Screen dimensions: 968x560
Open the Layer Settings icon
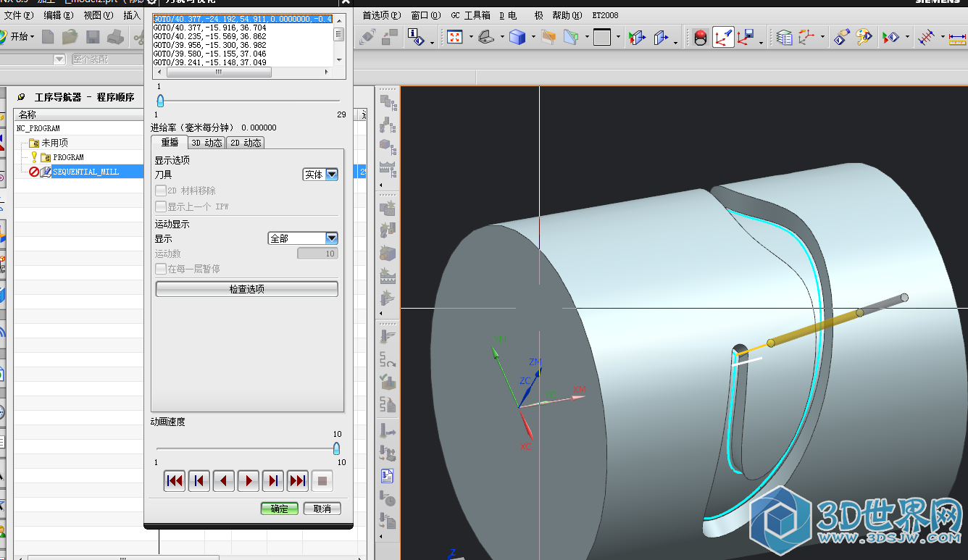pyautogui.click(x=784, y=37)
